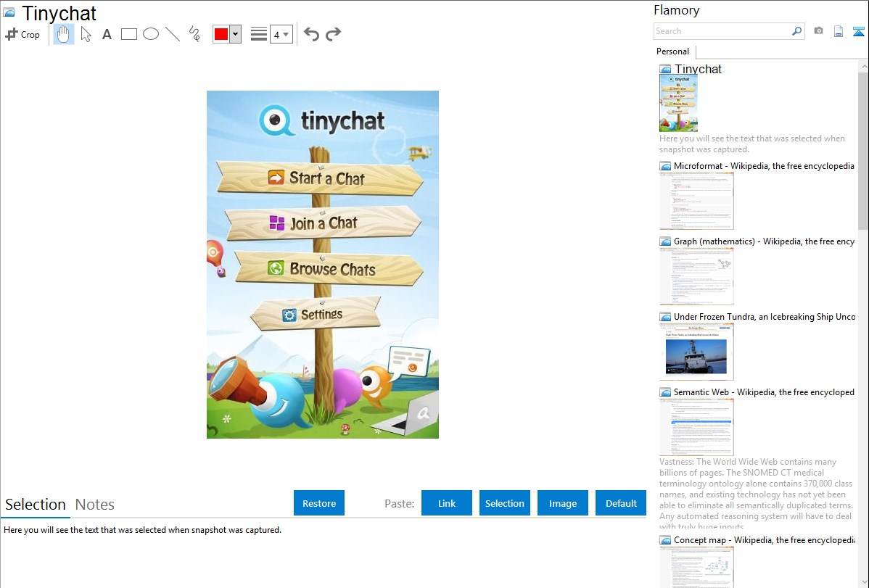Select 'Semantic Web - Wikipedia' list title
Screen dimensions: 869x588
[765, 392]
